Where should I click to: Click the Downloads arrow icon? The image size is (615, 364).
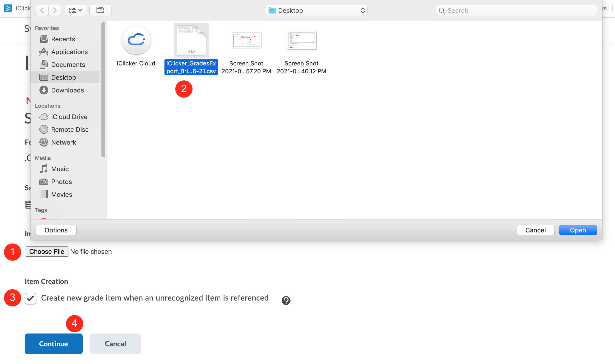coord(44,90)
